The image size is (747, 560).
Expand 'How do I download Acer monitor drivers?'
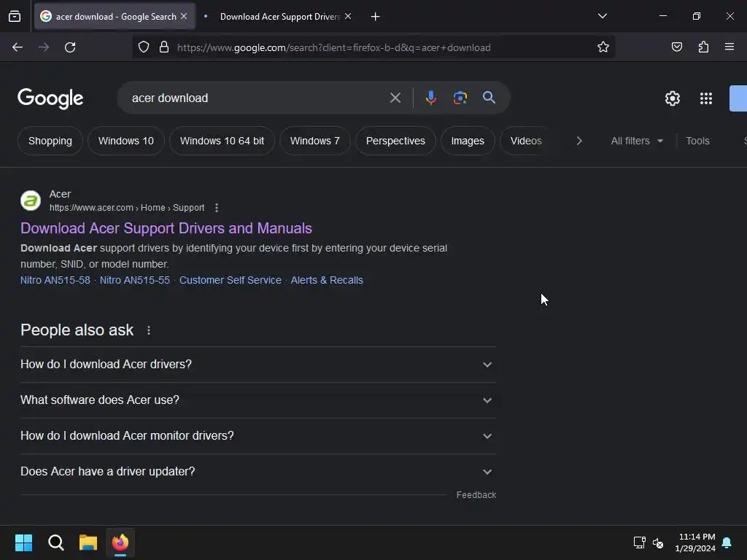[258, 436]
